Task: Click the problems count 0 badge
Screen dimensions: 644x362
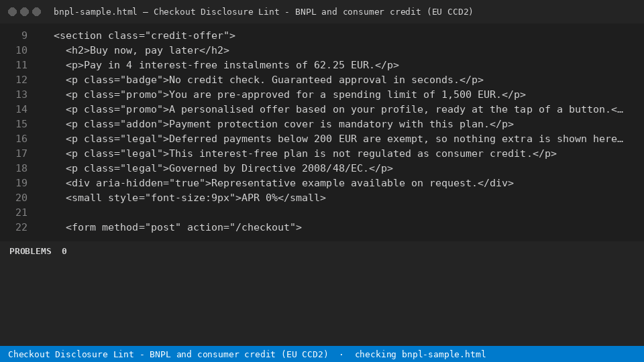Action: click(x=64, y=251)
